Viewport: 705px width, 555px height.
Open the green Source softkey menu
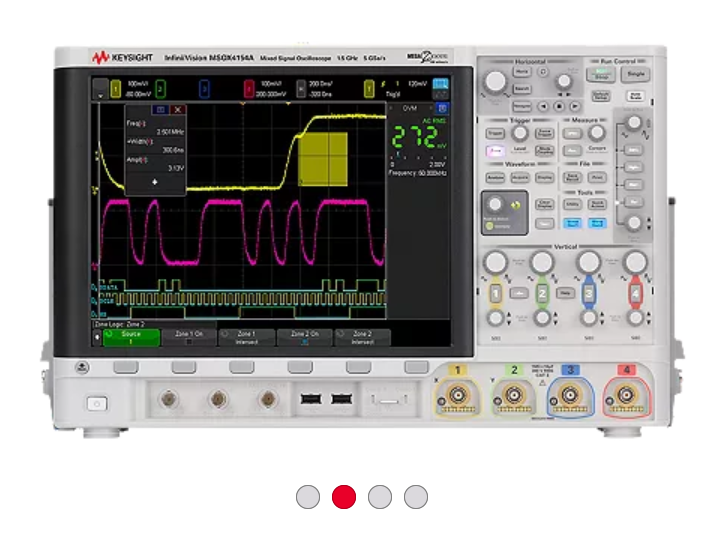click(131, 337)
